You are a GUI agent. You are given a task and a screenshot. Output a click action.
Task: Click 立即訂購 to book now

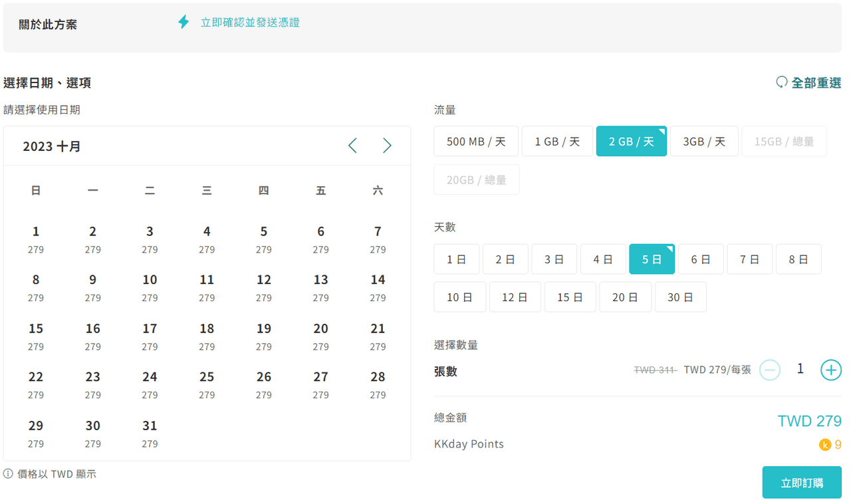(802, 483)
